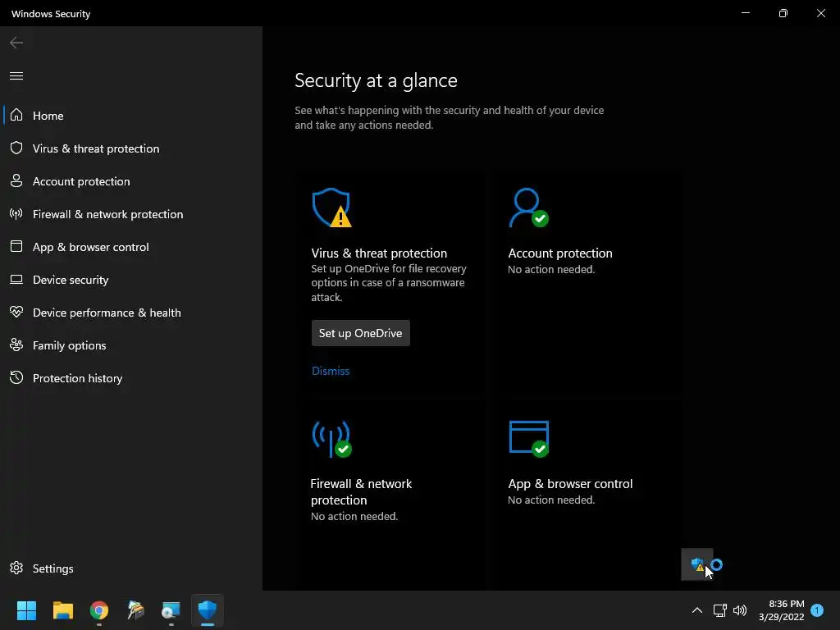The image size is (840, 630).
Task: Open App & browser control tile heading
Action: (x=570, y=484)
